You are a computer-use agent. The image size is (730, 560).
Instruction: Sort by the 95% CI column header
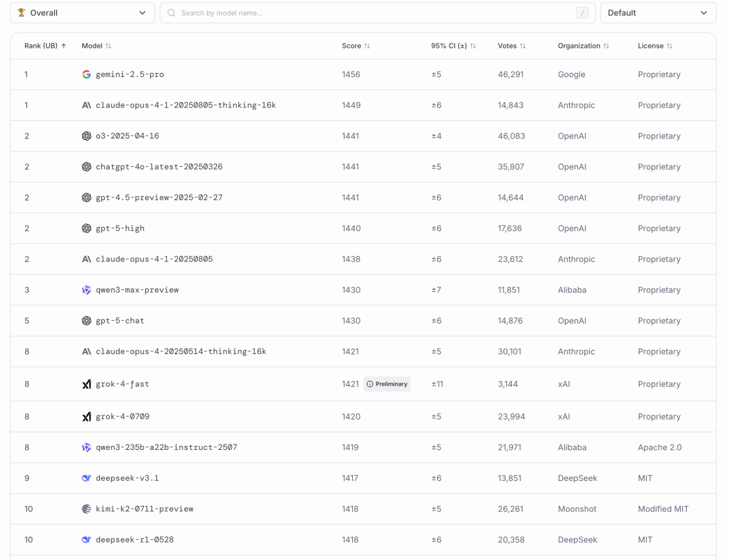[454, 45]
